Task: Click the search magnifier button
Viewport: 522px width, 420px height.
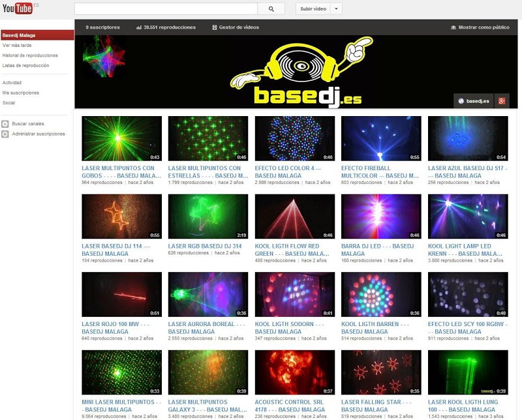Action: 271,9
